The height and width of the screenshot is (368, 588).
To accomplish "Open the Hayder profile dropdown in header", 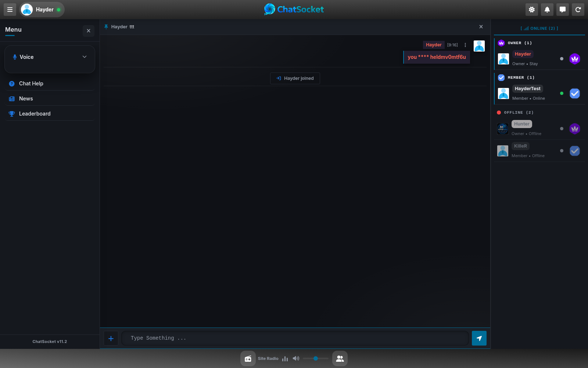I will [x=42, y=10].
